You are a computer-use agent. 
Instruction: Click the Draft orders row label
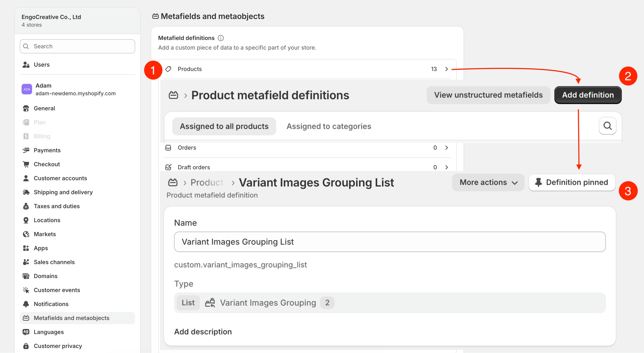(194, 167)
